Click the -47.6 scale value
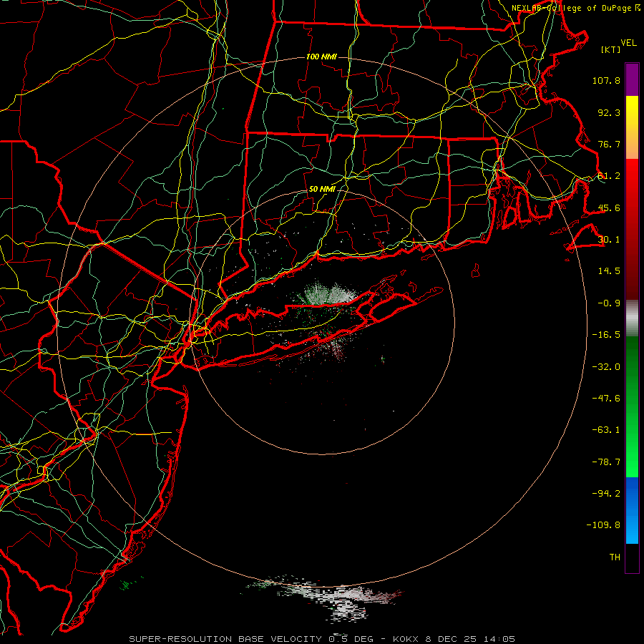 click(x=606, y=399)
